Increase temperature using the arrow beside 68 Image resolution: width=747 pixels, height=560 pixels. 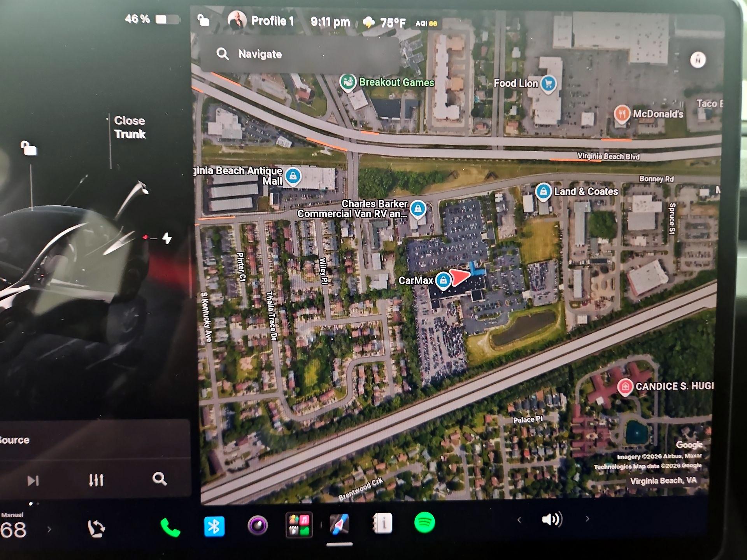[x=49, y=529]
